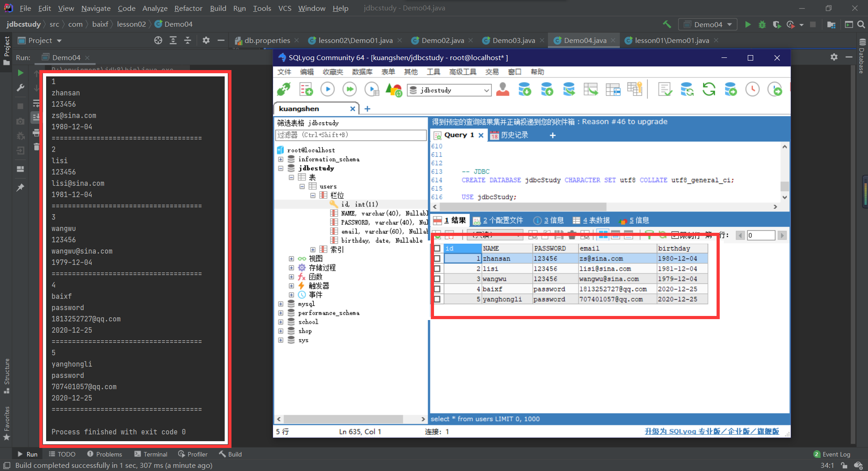Open the Event Log button
Viewport: 868px width, 471px height.
click(832, 454)
